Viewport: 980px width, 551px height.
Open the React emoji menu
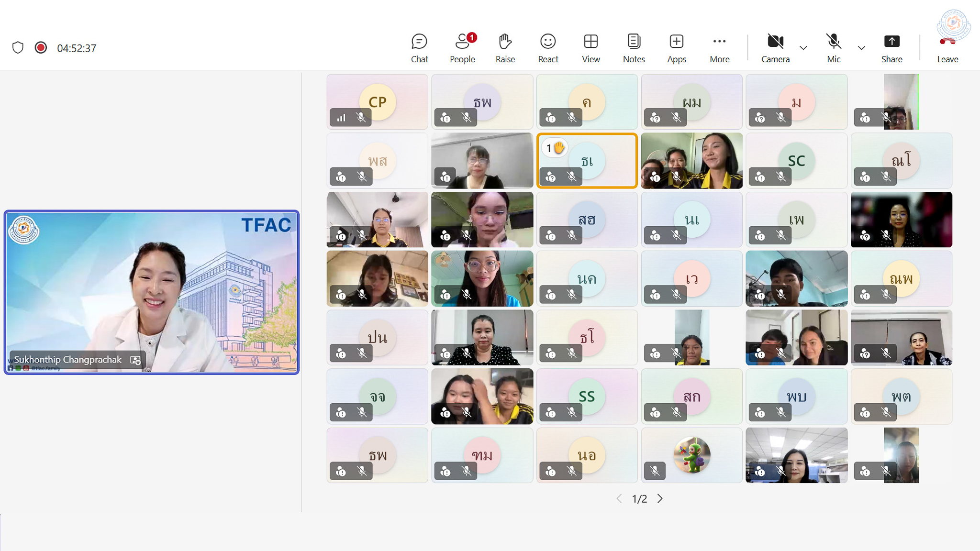548,48
